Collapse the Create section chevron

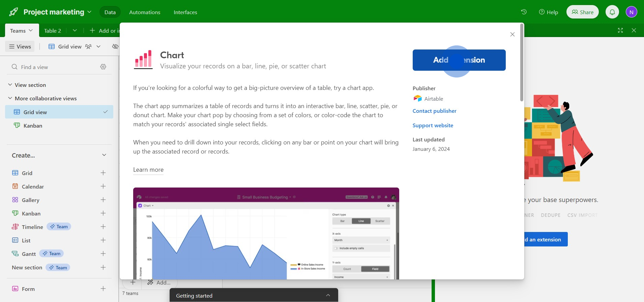[x=104, y=155]
